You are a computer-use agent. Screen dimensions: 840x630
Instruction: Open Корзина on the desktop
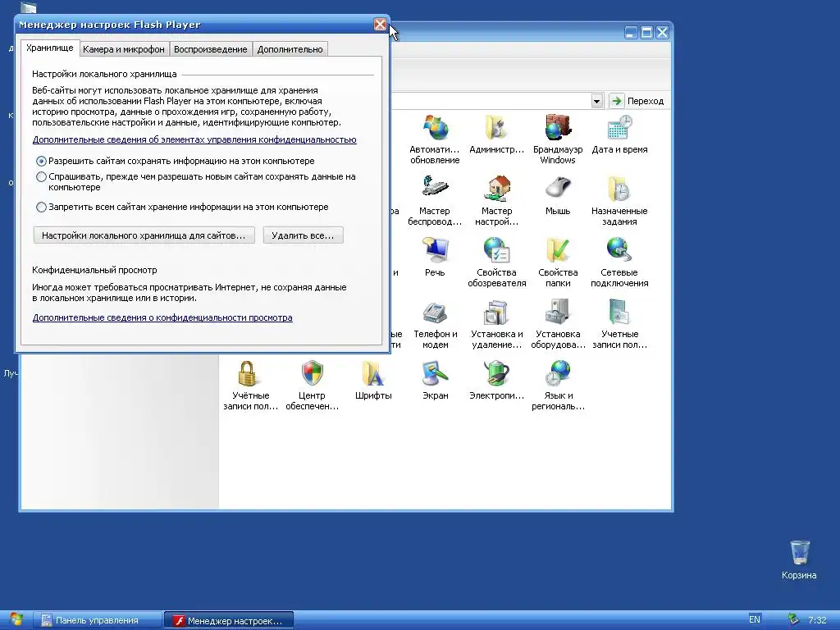click(799, 553)
